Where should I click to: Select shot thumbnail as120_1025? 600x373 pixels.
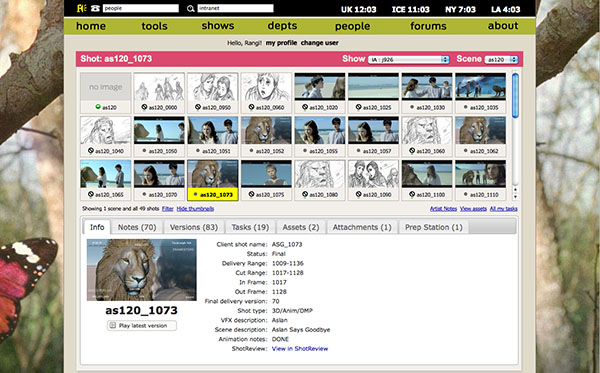373,93
